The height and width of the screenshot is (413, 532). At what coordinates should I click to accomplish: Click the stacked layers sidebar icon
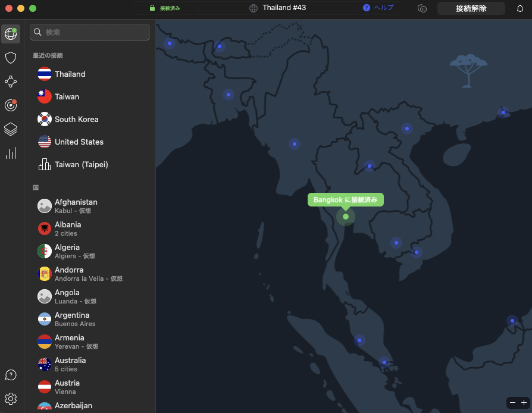pyautogui.click(x=11, y=129)
